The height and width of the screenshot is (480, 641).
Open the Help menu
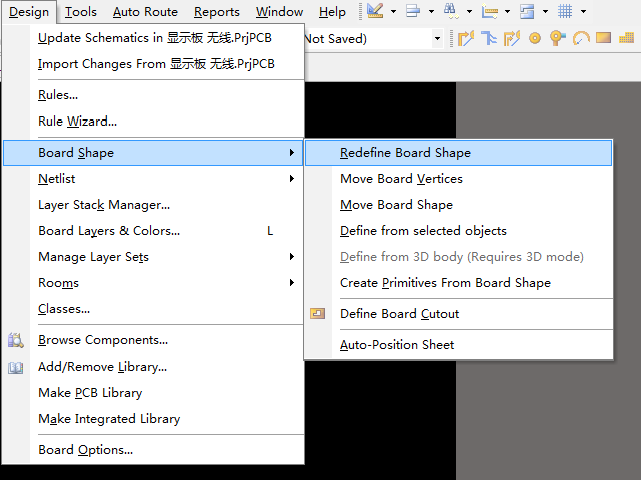pyautogui.click(x=332, y=12)
